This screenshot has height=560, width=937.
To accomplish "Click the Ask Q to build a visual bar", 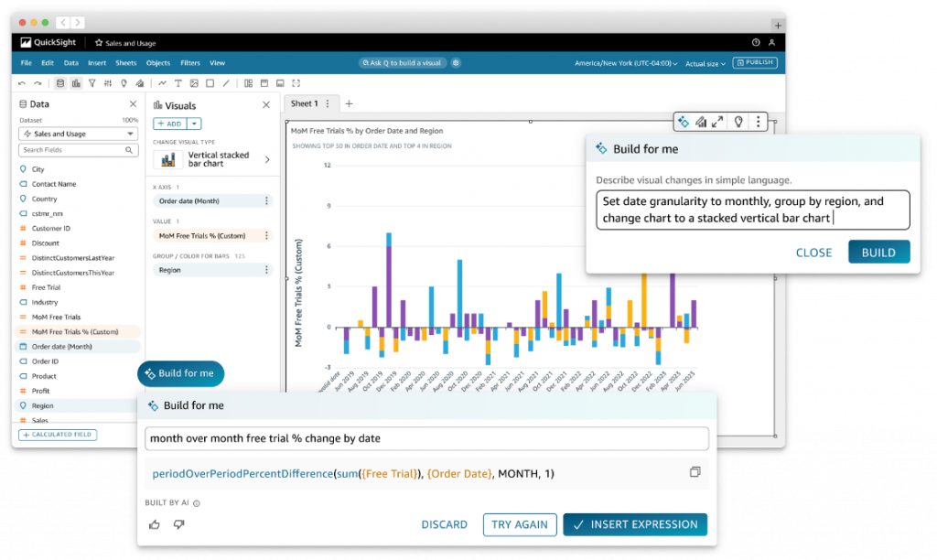I will [403, 63].
